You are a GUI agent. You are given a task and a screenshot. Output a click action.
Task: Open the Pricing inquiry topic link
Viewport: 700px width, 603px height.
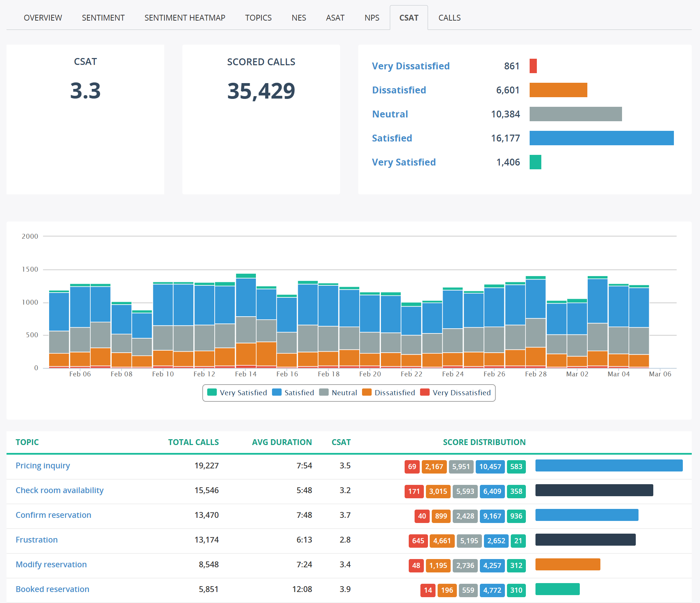pyautogui.click(x=43, y=466)
